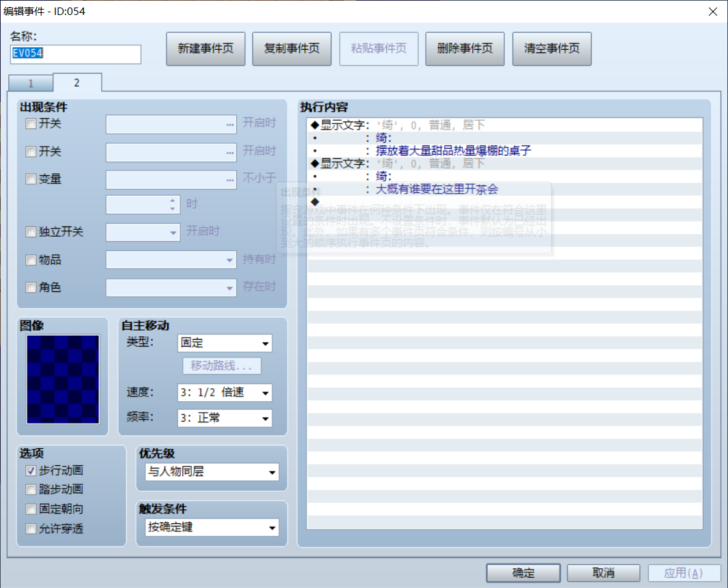
Task: Open the 角色 selection dropdown
Action: [171, 288]
